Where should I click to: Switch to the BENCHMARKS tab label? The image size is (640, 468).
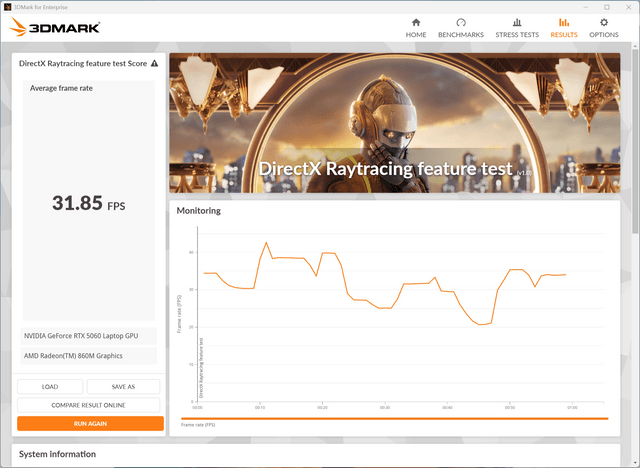[x=461, y=35]
